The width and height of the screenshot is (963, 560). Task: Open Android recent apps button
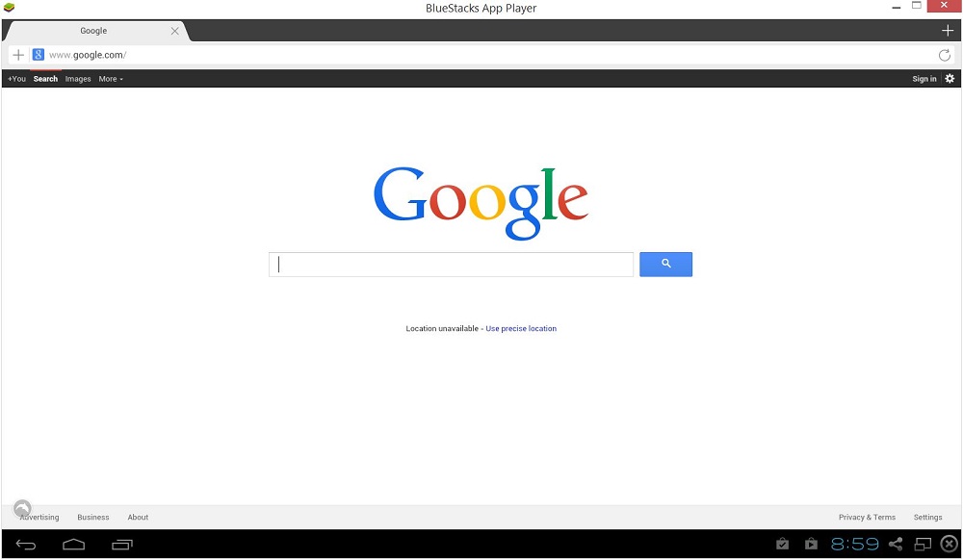point(122,544)
